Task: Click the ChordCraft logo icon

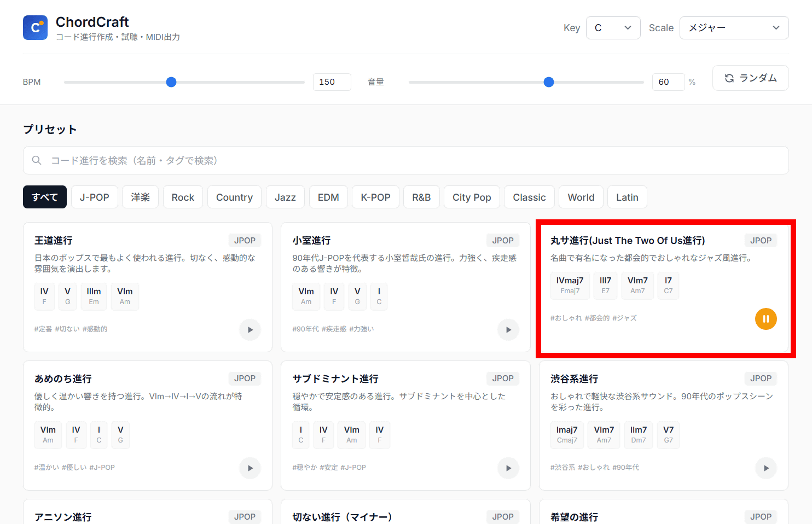Action: pyautogui.click(x=35, y=27)
